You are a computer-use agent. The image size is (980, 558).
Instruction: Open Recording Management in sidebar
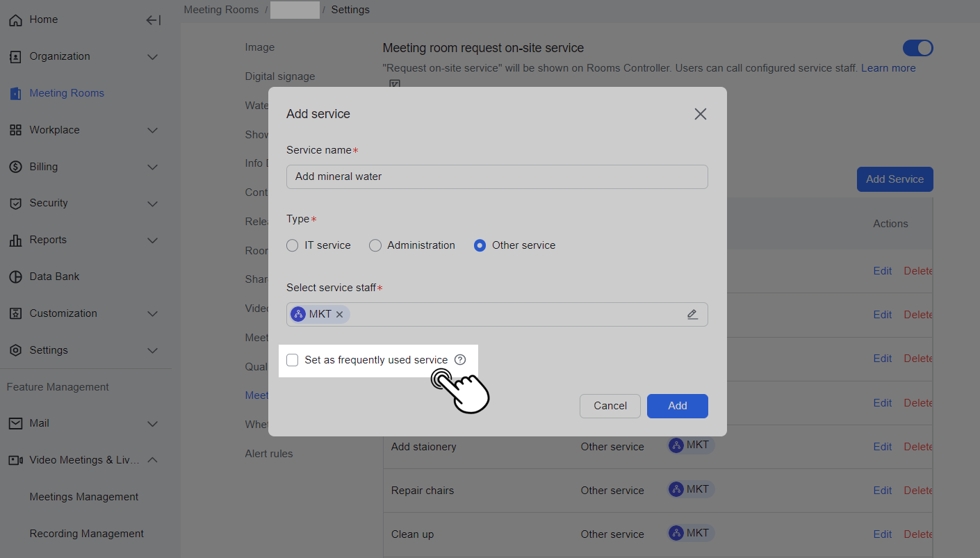(87, 534)
